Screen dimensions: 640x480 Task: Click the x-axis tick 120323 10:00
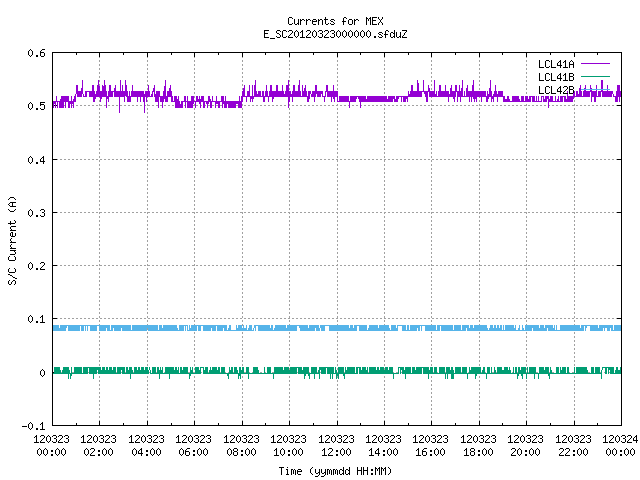tap(288, 445)
